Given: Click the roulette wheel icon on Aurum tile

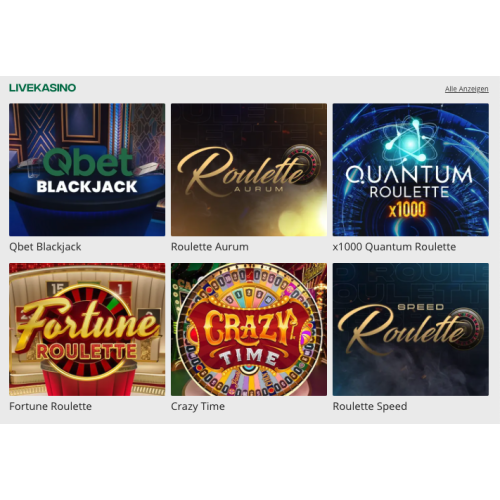Looking at the screenshot, I should click(x=302, y=163).
